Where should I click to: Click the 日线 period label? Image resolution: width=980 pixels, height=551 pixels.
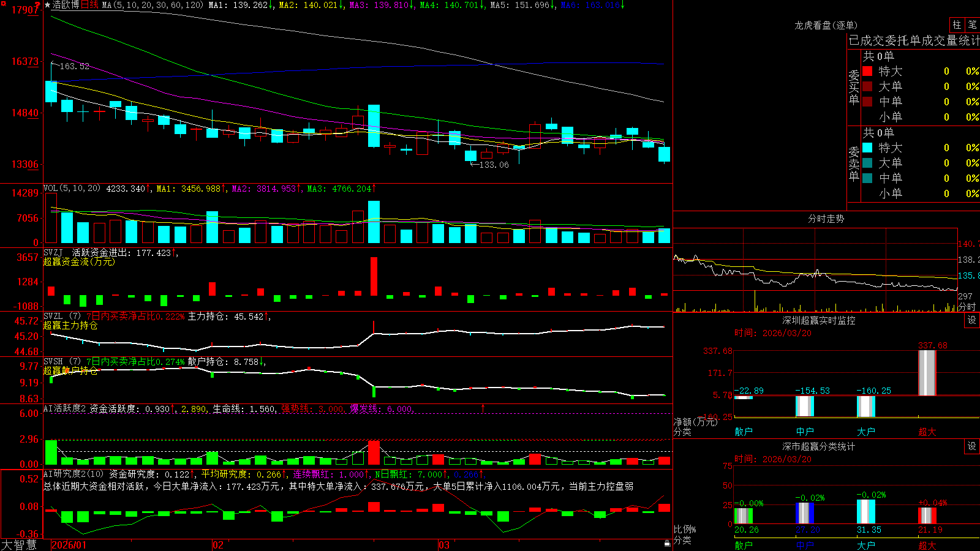click(89, 5)
